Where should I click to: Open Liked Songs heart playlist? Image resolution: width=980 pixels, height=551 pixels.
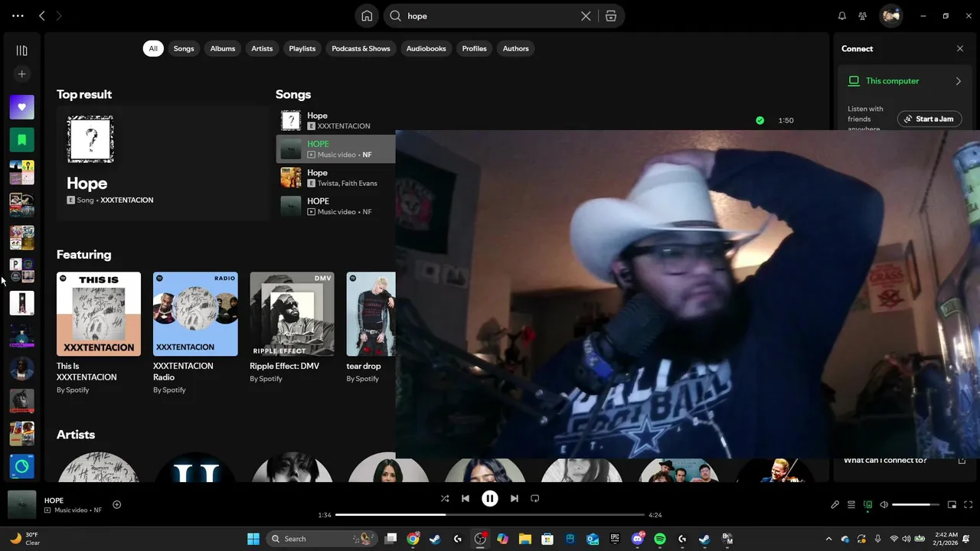click(21, 107)
